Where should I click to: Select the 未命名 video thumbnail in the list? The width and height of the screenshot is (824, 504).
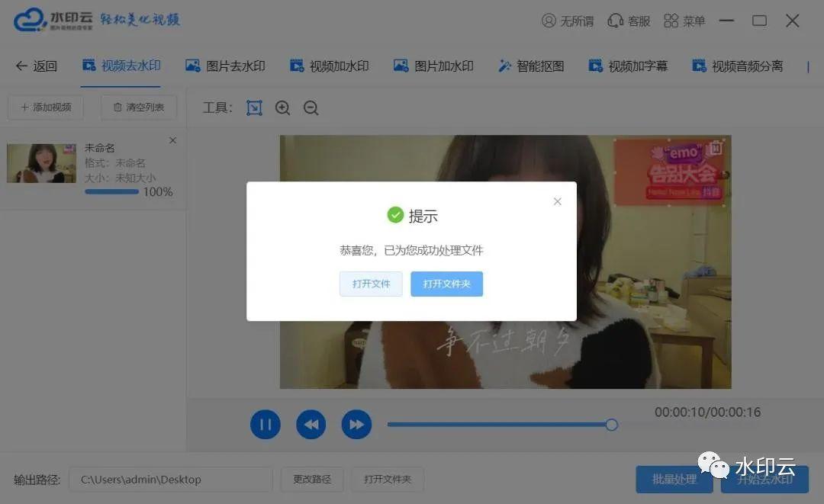click(x=42, y=162)
